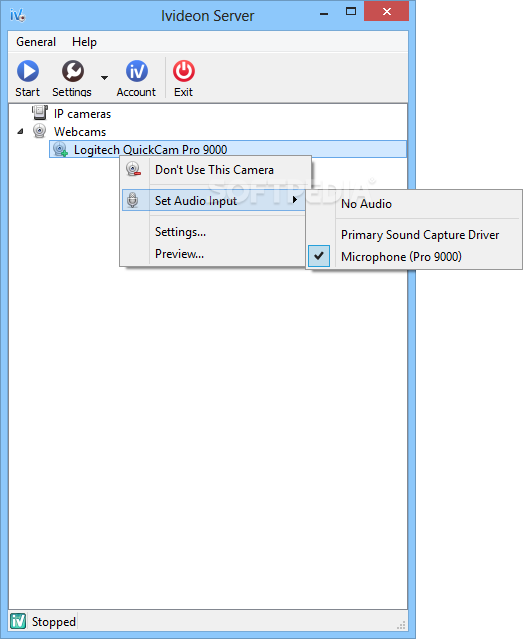Click the green iV status bar icon

pyautogui.click(x=18, y=621)
